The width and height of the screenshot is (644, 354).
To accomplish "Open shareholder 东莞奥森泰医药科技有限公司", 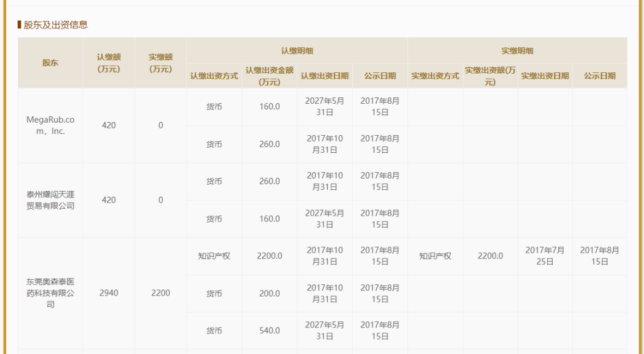I will (x=50, y=293).
